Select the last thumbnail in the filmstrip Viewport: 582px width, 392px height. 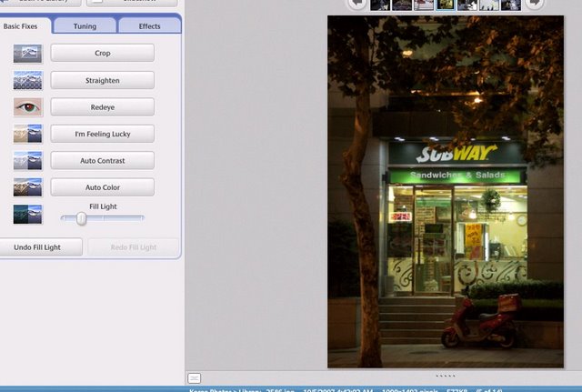pyautogui.click(x=511, y=5)
